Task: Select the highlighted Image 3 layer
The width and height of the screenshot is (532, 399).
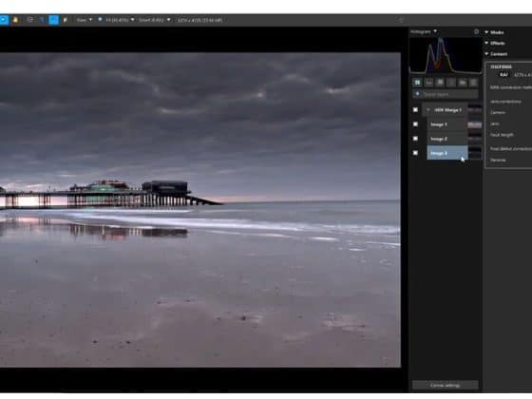Action: [447, 153]
